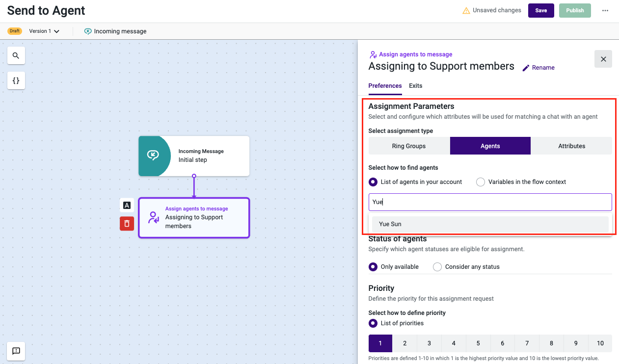Select Ring Groups assignment type
This screenshot has height=364, width=619.
click(x=409, y=146)
